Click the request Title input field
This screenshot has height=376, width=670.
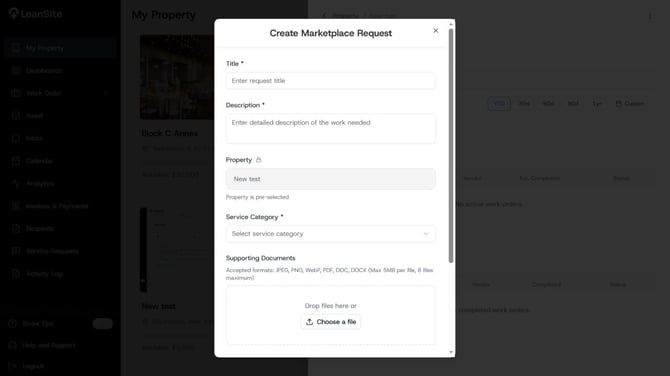coord(331,81)
